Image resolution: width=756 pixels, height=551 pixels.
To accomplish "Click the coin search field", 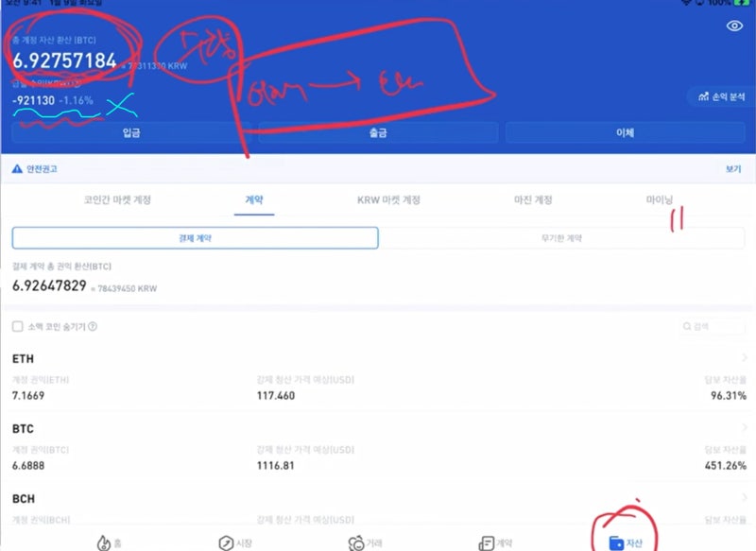I will tap(712, 326).
